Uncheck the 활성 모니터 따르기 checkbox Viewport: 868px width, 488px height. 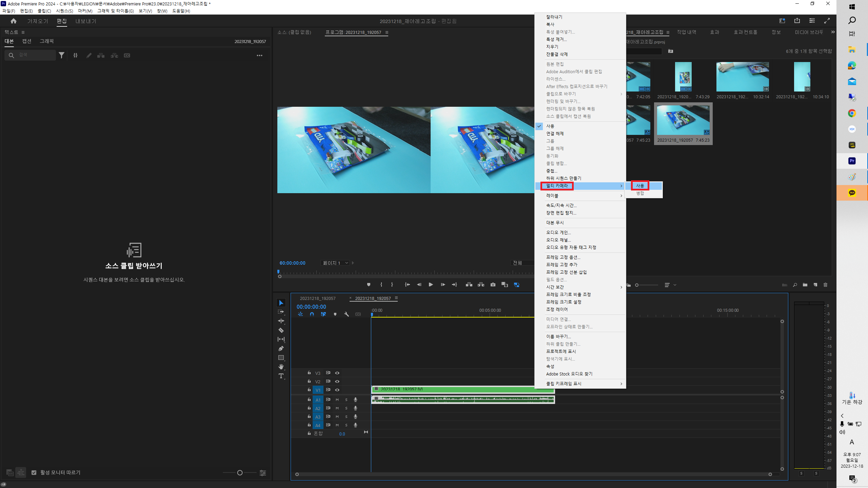34,472
